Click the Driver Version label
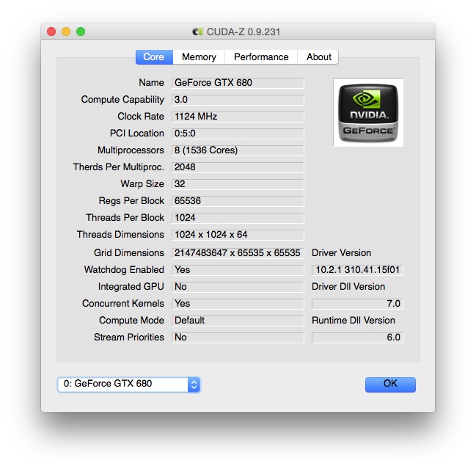This screenshot has width=476, height=471. (x=341, y=253)
